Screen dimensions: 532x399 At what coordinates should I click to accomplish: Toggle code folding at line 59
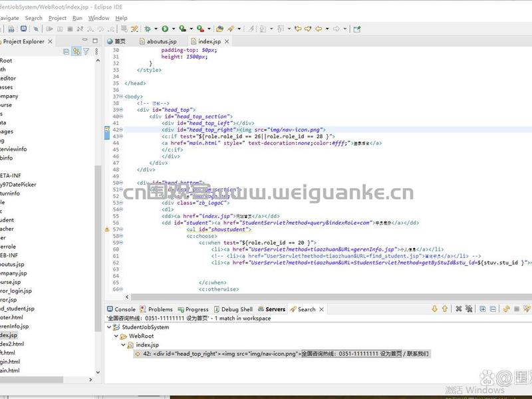pos(121,243)
